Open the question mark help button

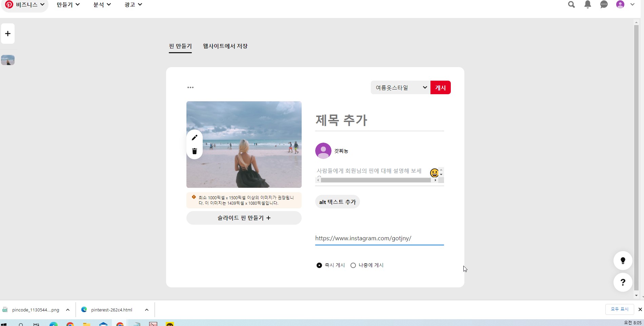pyautogui.click(x=623, y=282)
